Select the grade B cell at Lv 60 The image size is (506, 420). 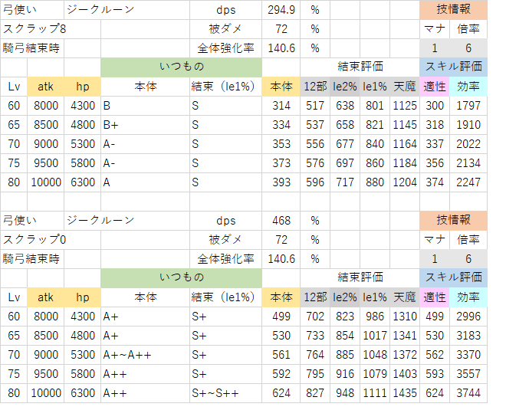(145, 106)
